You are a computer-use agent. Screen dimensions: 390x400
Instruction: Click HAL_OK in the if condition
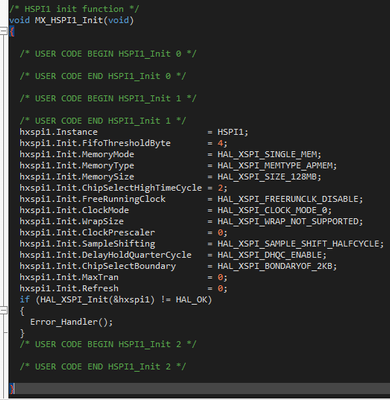point(191,300)
